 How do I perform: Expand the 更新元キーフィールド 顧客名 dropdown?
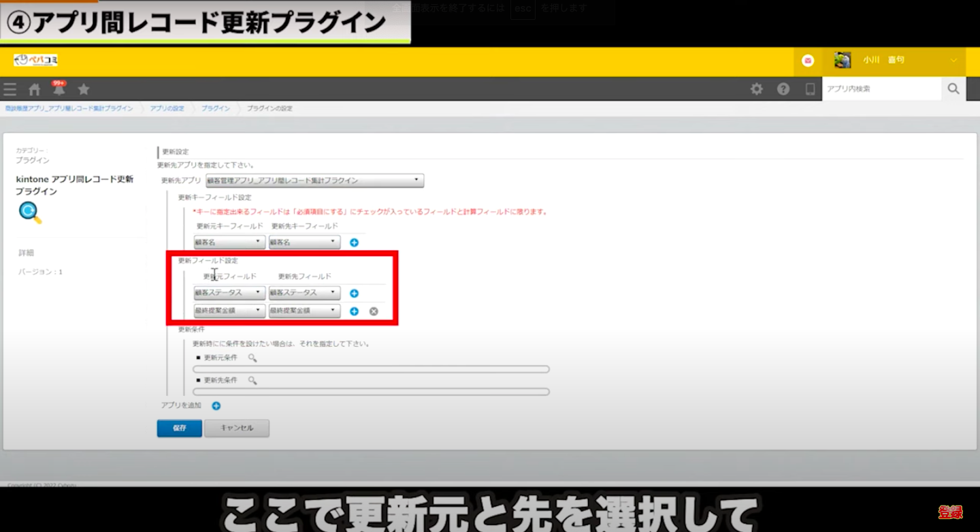pos(229,242)
